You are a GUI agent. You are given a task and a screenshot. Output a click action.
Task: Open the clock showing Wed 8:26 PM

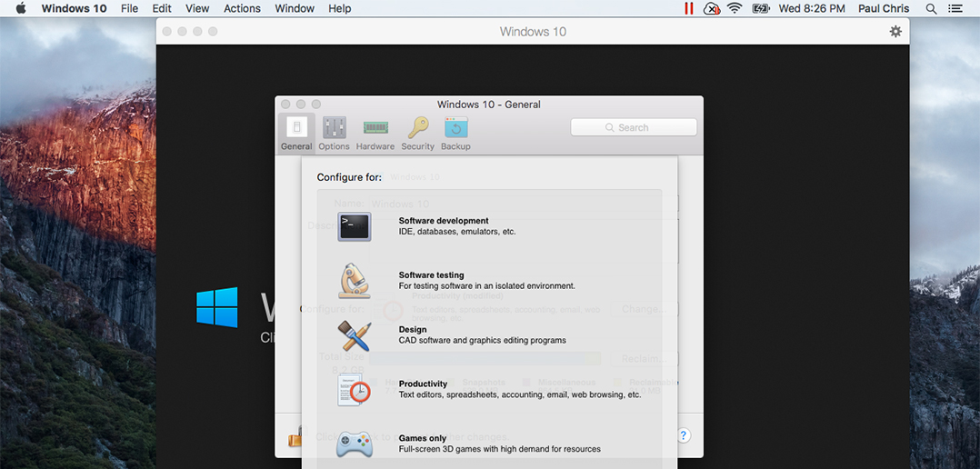[x=812, y=8]
